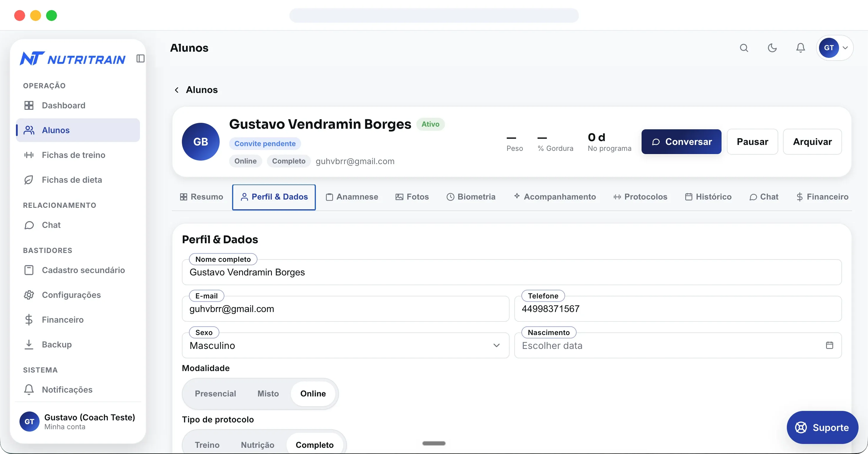Click the Ativo status badge
The width and height of the screenshot is (868, 454).
click(x=430, y=124)
